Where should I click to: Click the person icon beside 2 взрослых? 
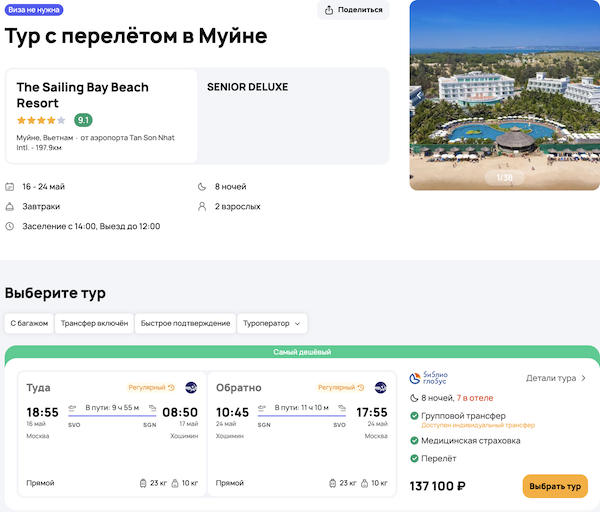(204, 207)
